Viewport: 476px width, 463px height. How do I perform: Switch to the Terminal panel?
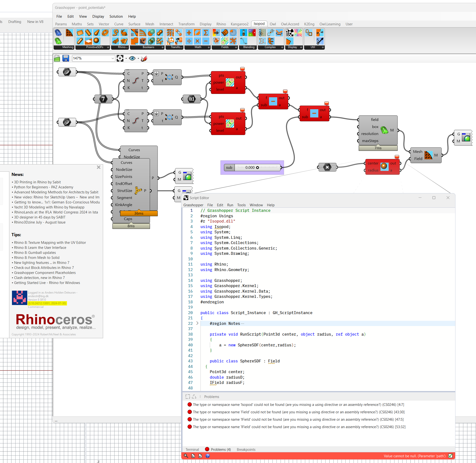[192, 449]
